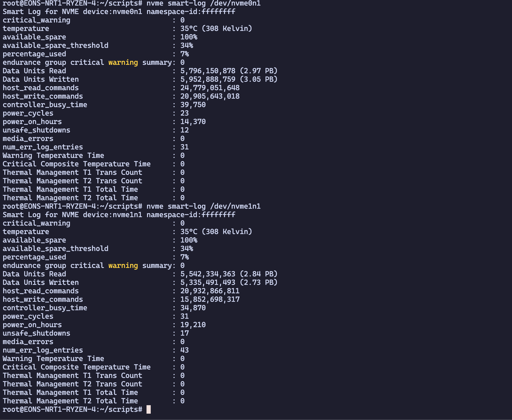Image resolution: width=512 pixels, height=420 pixels.
Task: Click the num_err_log_entries value 31
Action: pos(185,147)
